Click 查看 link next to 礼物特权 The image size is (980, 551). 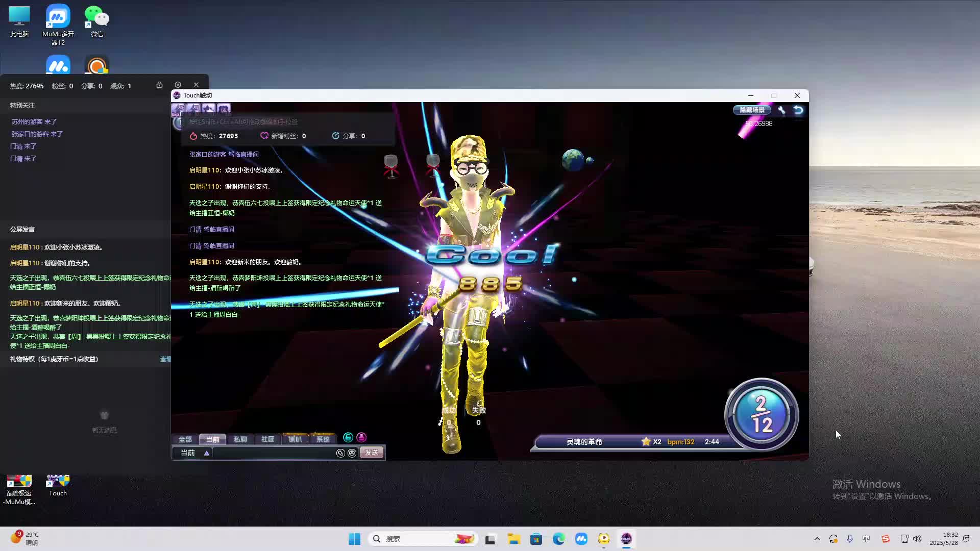[x=165, y=359]
